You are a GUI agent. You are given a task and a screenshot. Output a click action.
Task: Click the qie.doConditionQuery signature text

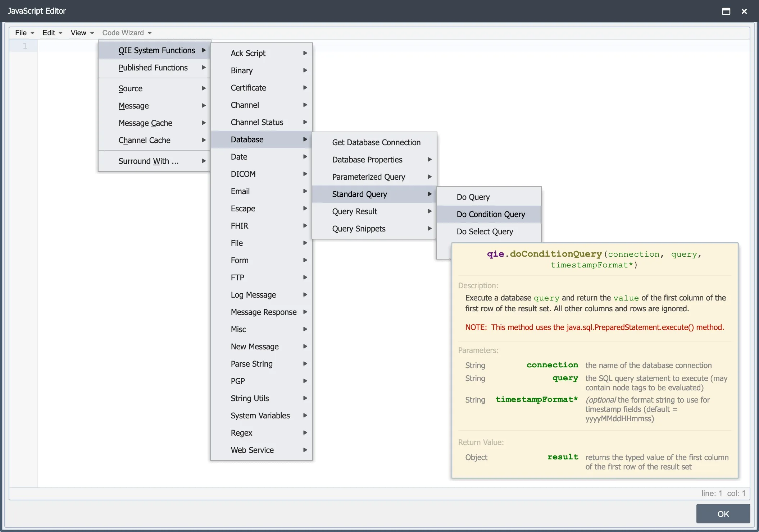pos(594,259)
